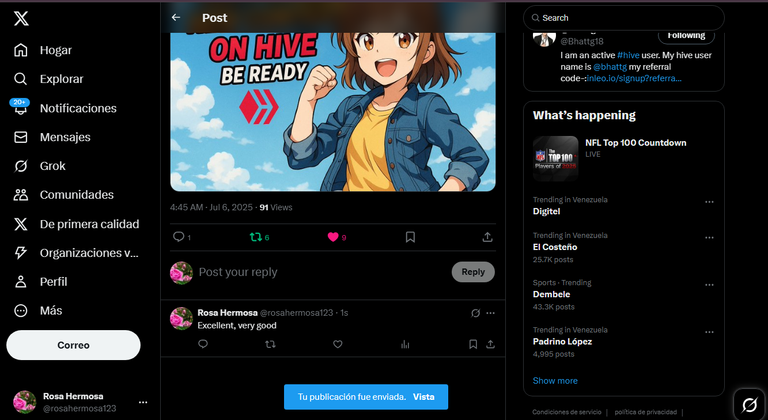Open the floating Grok button
Screen dimensions: 768x420
pos(749,405)
